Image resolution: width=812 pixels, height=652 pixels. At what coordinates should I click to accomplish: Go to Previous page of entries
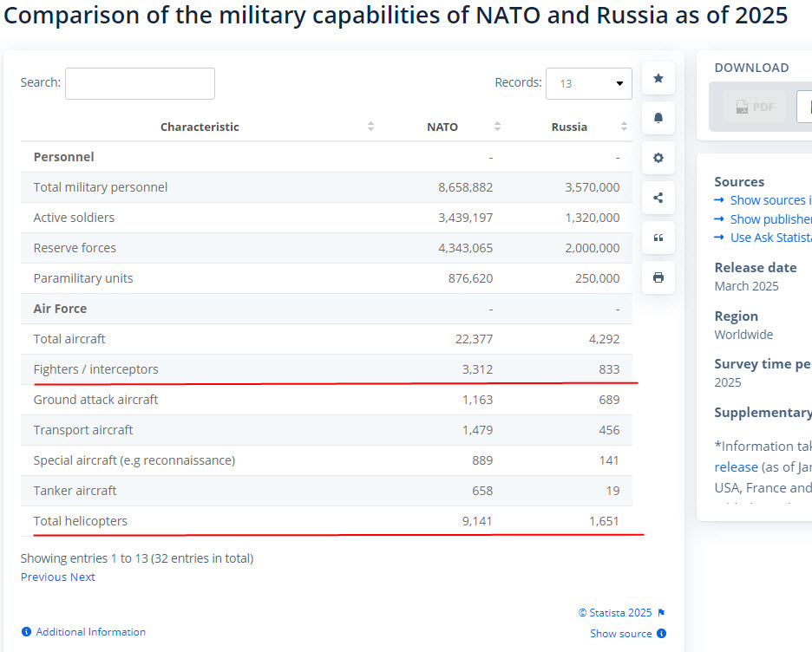[44, 577]
